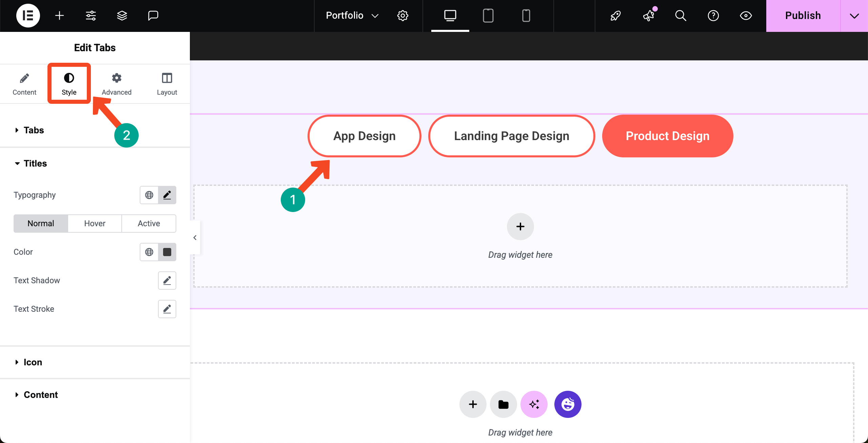
Task: Click the purple smiley face button
Action: point(568,404)
